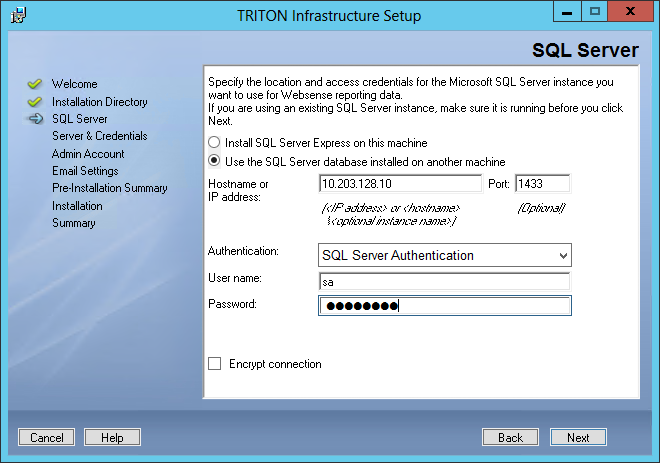
Task: Select Install SQL Server Express on this machine
Action: click(214, 142)
